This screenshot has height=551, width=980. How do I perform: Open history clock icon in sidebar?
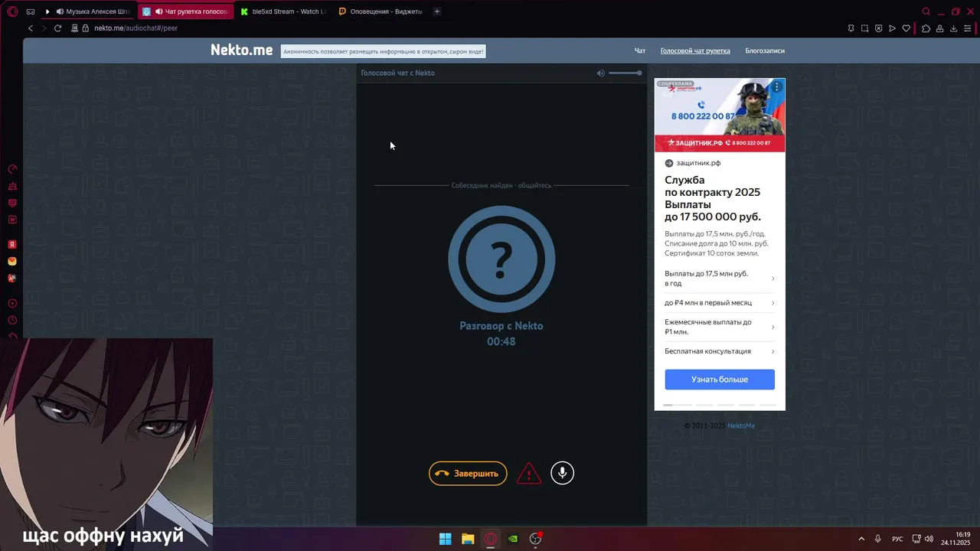coord(12,321)
